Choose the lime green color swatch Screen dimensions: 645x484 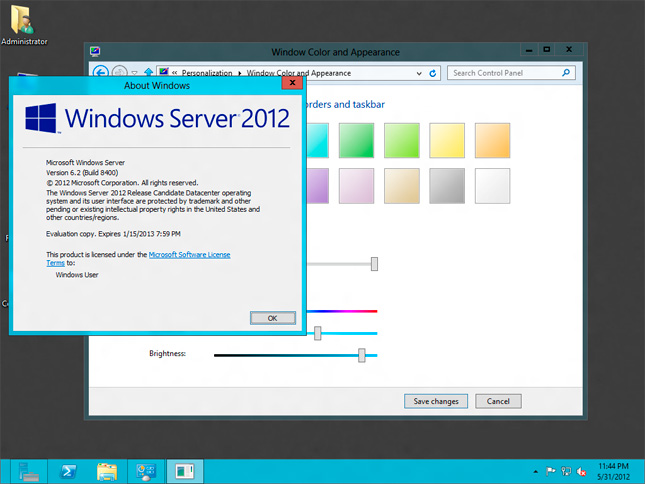click(x=401, y=140)
